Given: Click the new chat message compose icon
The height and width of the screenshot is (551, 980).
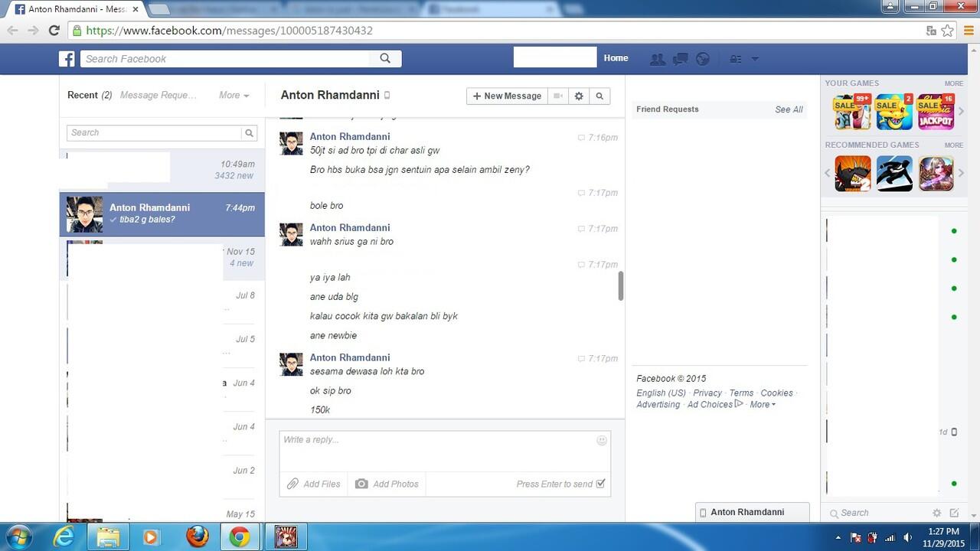Looking at the screenshot, I should [954, 513].
